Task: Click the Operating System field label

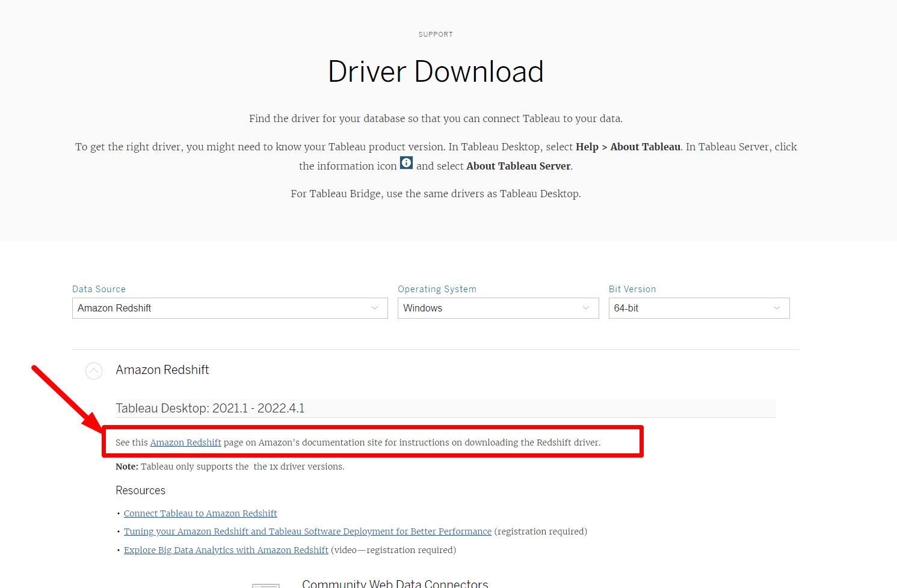Action: click(x=437, y=289)
